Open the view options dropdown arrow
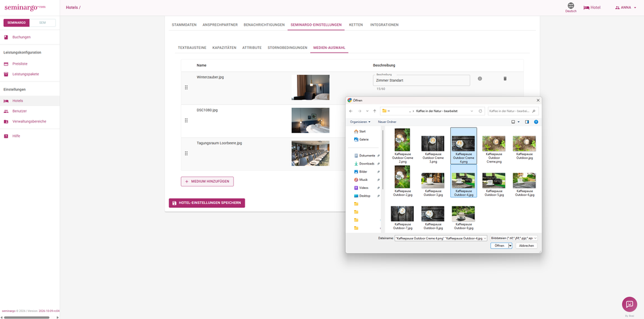 pos(518,122)
